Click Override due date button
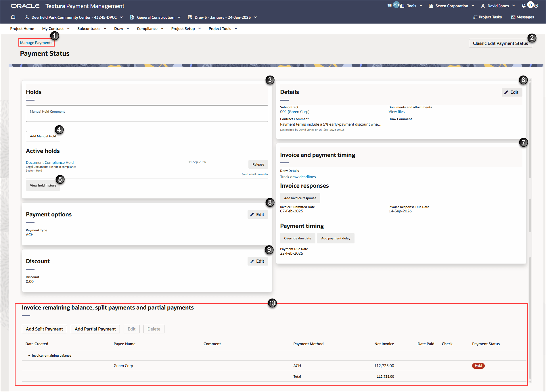 click(298, 238)
